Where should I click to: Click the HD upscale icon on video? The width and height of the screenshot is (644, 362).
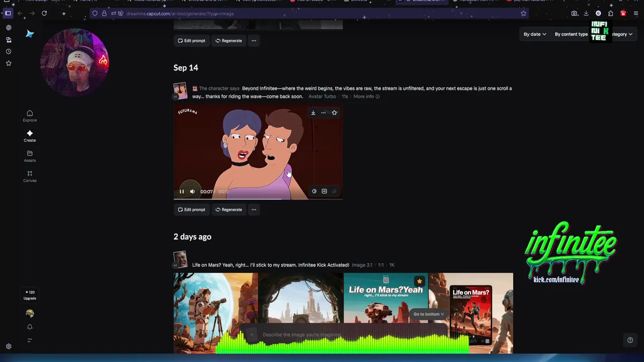pyautogui.click(x=324, y=192)
